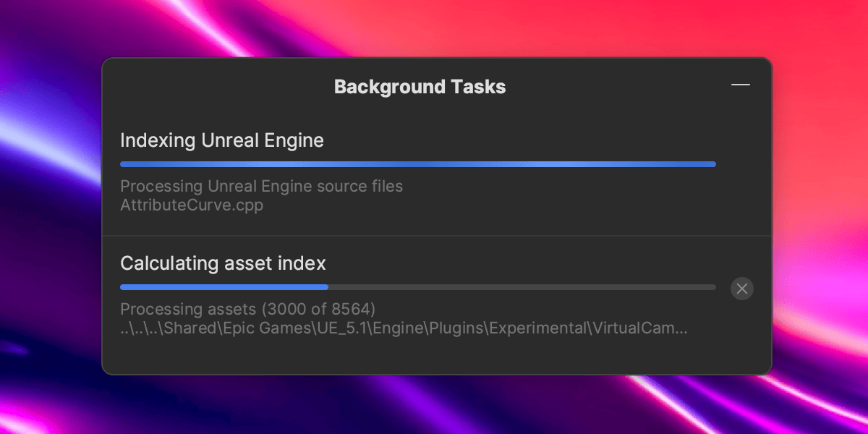Viewport: 868px width, 434px height.
Task: Cancel the Calculating asset index task
Action: click(x=741, y=289)
